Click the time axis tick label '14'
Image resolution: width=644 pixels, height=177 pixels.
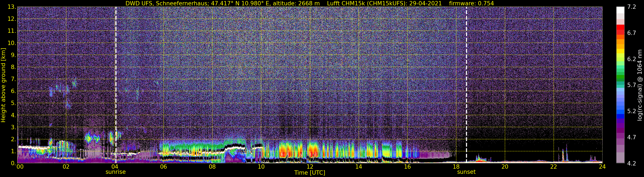358,167
